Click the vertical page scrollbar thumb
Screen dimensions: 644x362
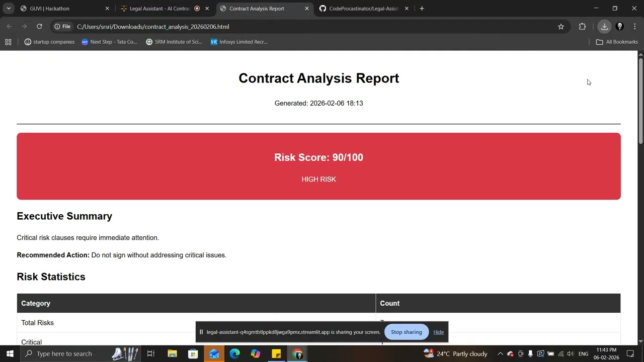click(640, 101)
